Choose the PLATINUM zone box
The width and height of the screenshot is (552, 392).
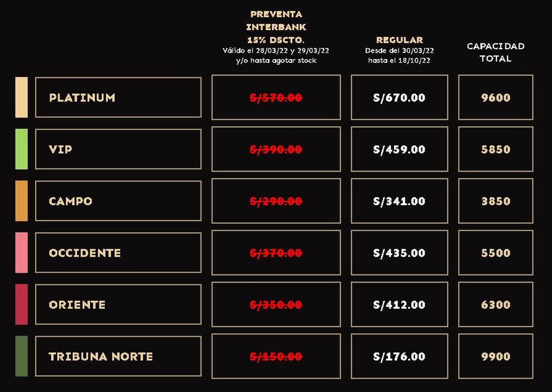[118, 97]
